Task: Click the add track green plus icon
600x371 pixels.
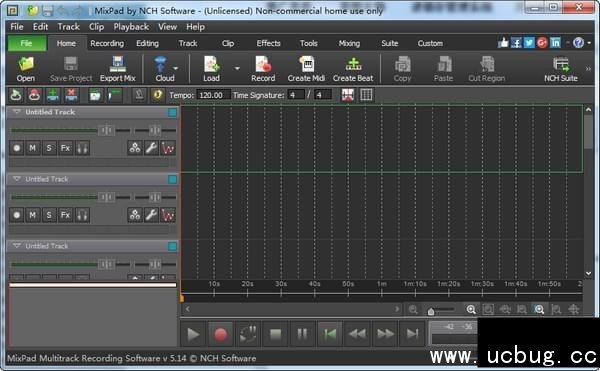Action: coord(53,95)
